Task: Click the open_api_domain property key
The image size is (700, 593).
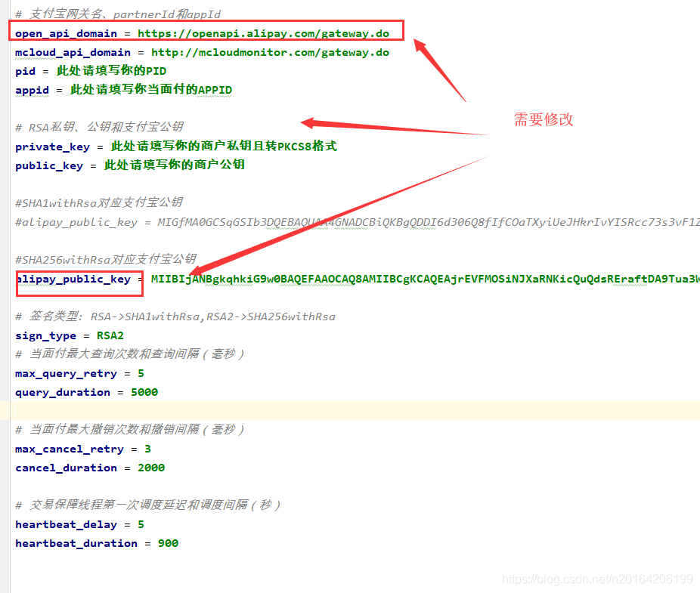Action: click(66, 34)
